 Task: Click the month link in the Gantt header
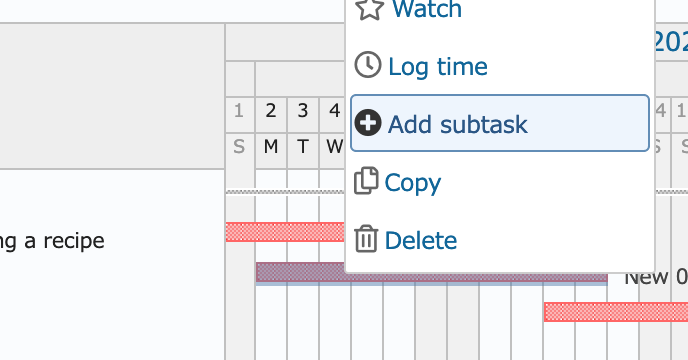coord(670,42)
